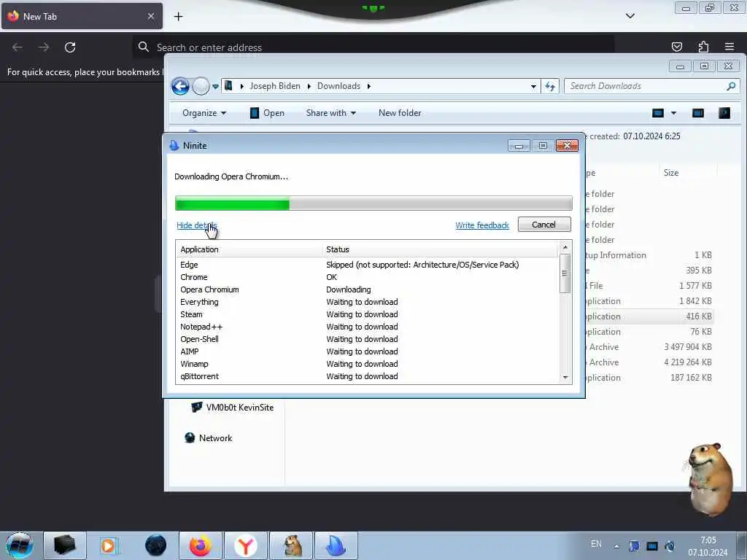Screen dimensions: 747x560
Task: Click the Status column header in Ninite
Action: (x=440, y=249)
